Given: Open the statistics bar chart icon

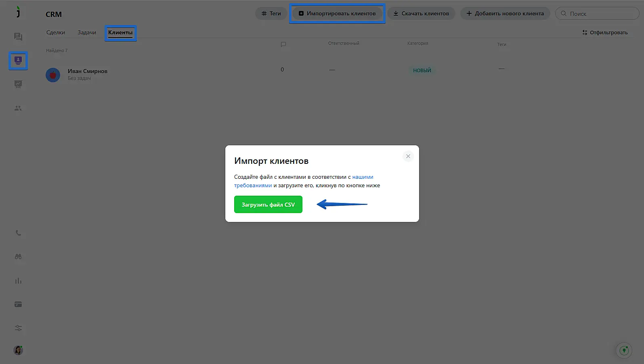Looking at the screenshot, I should pyautogui.click(x=18, y=281).
